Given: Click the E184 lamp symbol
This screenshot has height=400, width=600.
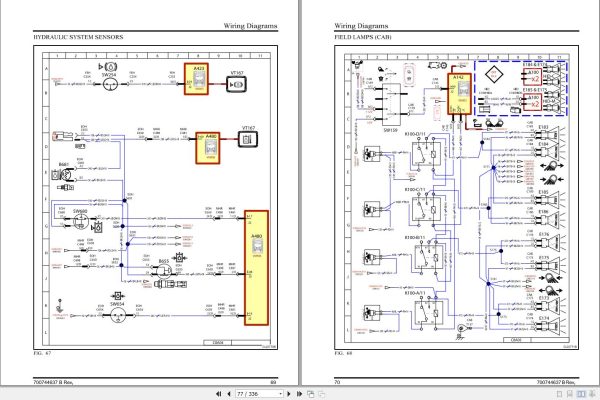Looking at the screenshot, I should coord(548,152).
